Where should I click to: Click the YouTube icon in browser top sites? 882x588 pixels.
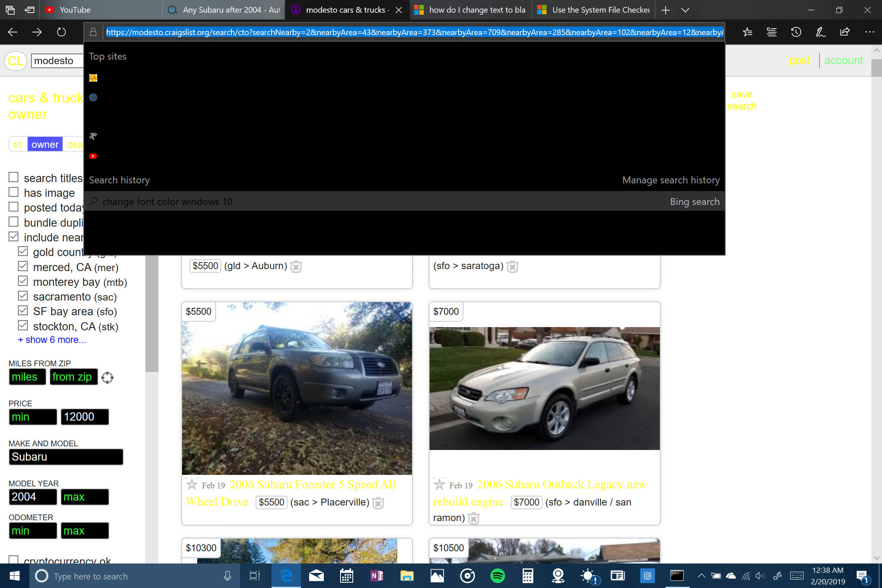(x=93, y=156)
